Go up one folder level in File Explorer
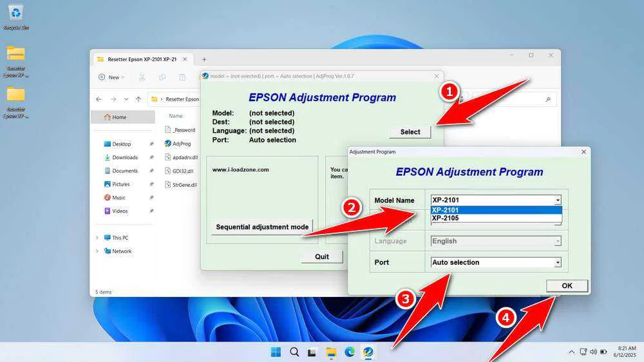Image resolution: width=644 pixels, height=362 pixels. (x=138, y=99)
